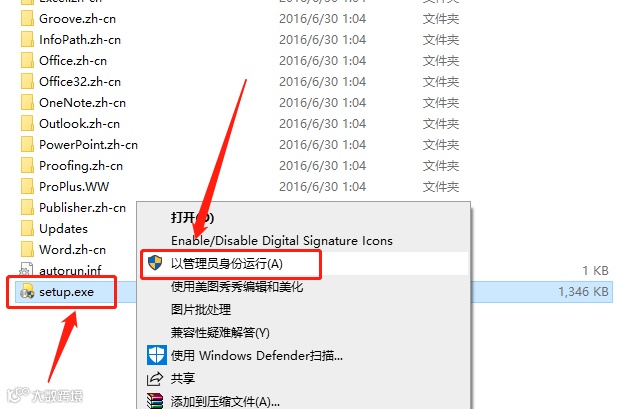The height and width of the screenshot is (409, 623).
Task: Choose 使用美图秀秀编辑和美化 option
Action: click(x=237, y=287)
